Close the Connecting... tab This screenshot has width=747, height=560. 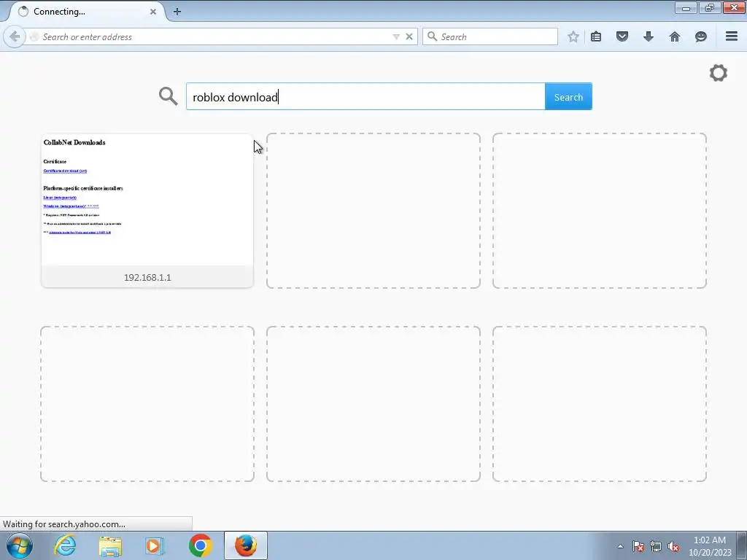click(x=153, y=12)
